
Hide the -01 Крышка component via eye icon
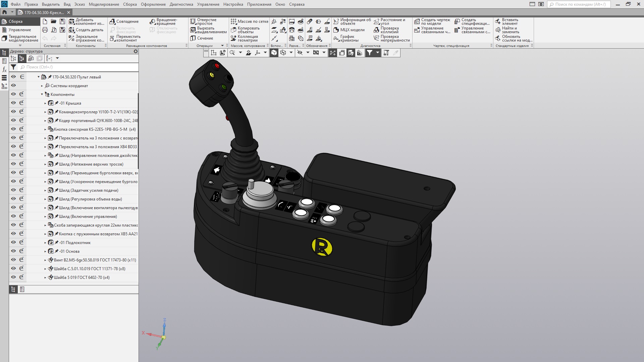click(x=13, y=103)
